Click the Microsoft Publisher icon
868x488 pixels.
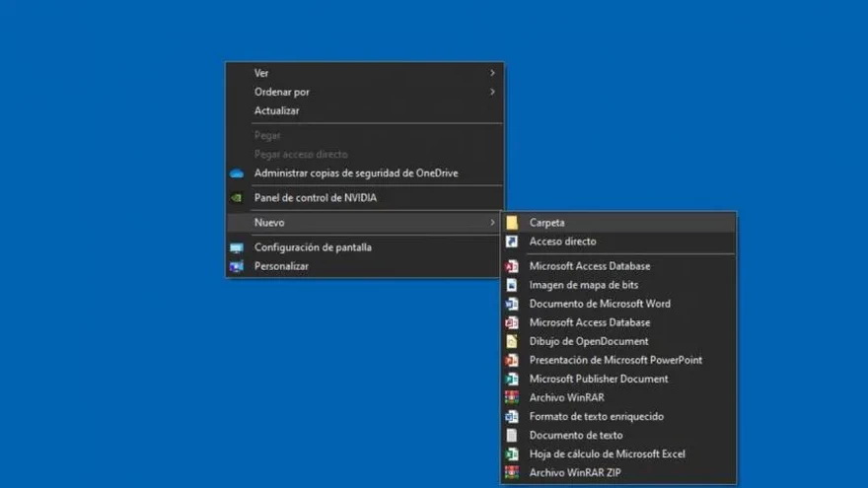[x=512, y=379]
